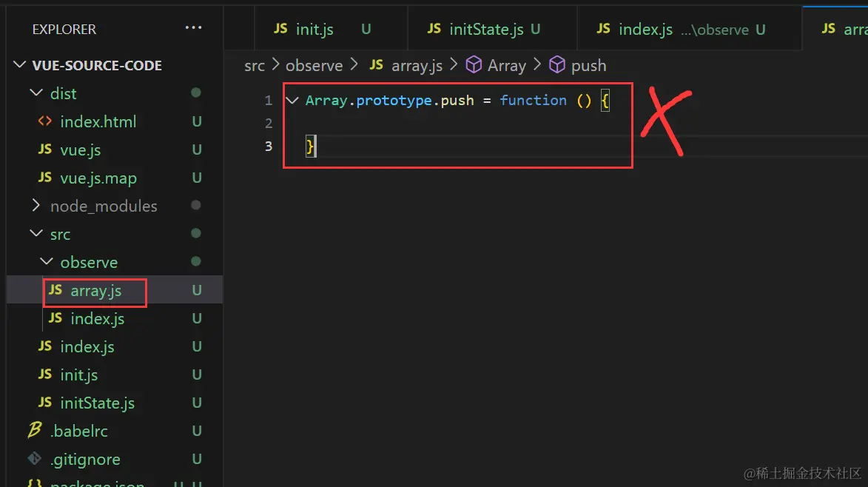Click the push symbol icon in breadcrumb
The image size is (868, 487).
tap(557, 65)
